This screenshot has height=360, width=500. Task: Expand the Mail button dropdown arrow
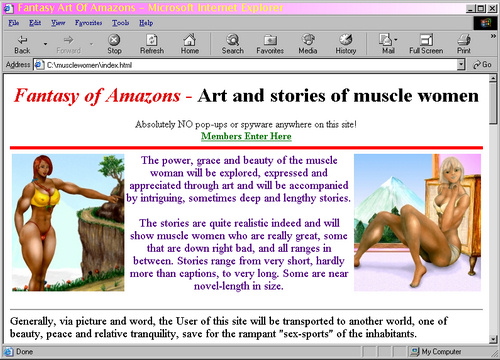[x=396, y=40]
